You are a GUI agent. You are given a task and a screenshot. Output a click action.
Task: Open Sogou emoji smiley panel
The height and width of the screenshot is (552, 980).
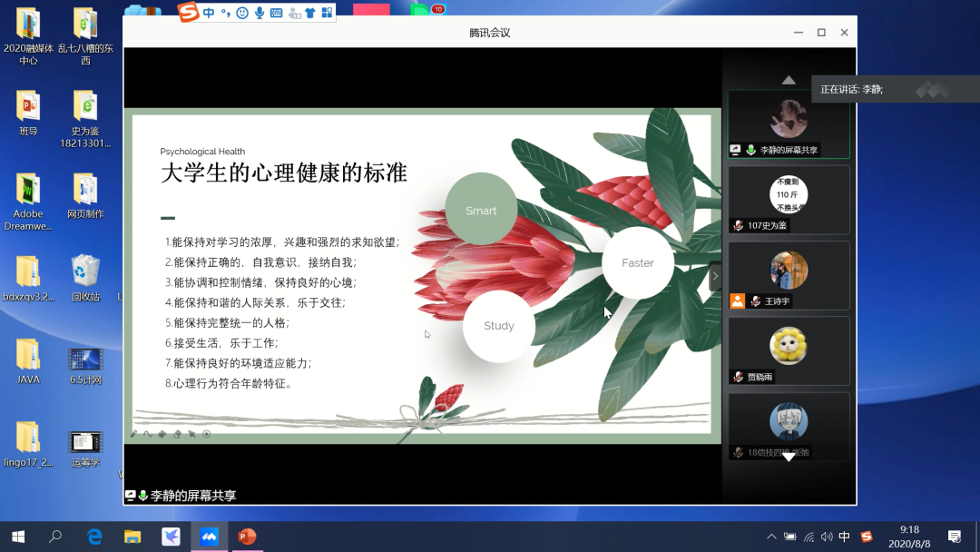pyautogui.click(x=242, y=13)
